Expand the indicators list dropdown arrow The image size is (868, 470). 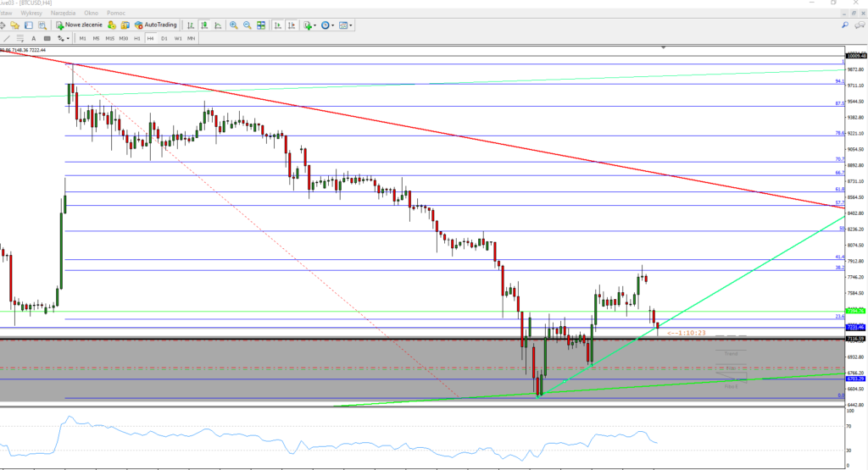(x=315, y=25)
